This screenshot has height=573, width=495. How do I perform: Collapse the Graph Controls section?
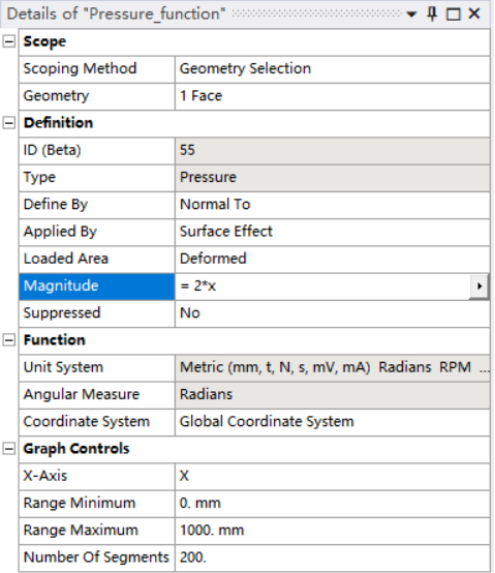[9, 449]
